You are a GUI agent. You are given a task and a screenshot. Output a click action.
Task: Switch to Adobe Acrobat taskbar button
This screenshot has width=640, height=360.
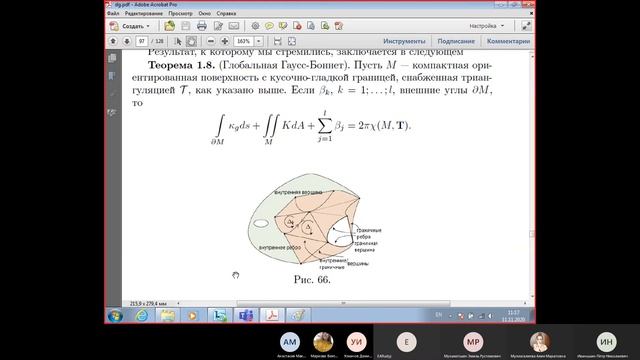272,316
